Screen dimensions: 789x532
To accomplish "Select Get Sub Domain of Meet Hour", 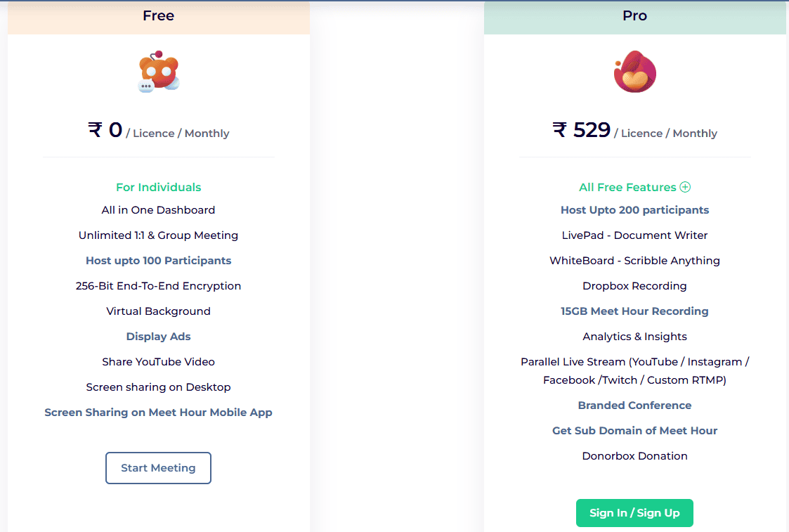I will click(x=634, y=430).
